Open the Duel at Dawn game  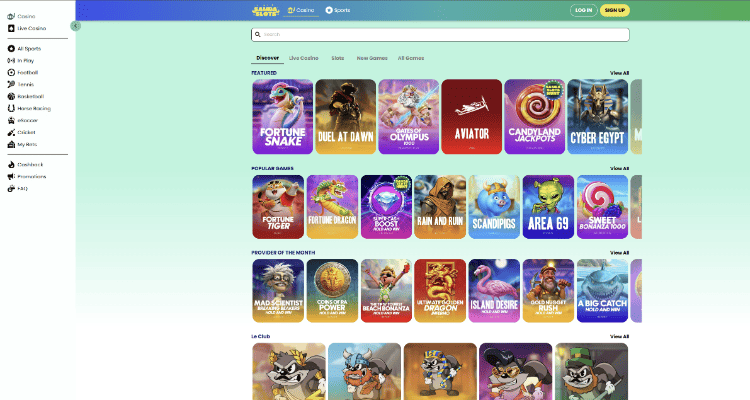click(346, 117)
